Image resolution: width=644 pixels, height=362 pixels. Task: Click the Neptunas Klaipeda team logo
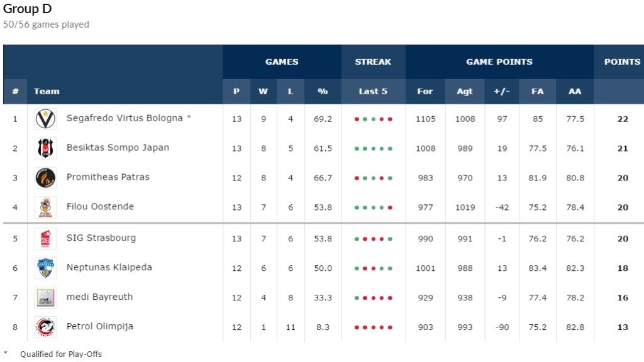(x=45, y=268)
